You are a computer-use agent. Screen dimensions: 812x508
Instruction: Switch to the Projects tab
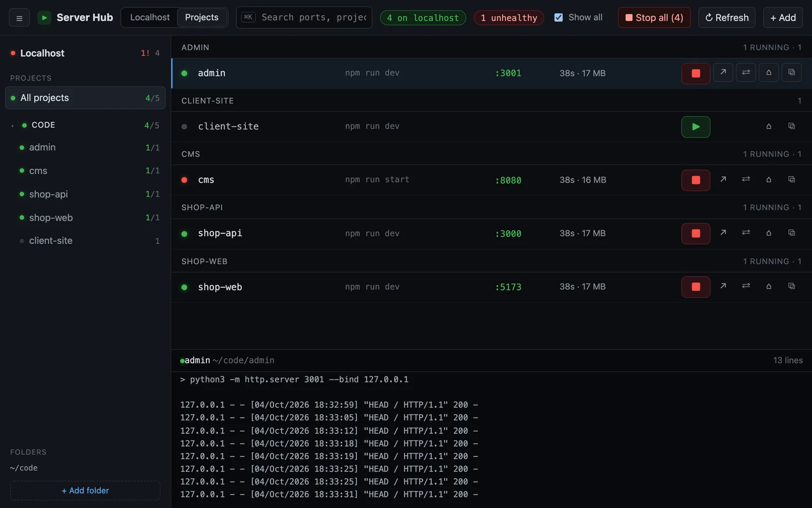coord(201,17)
